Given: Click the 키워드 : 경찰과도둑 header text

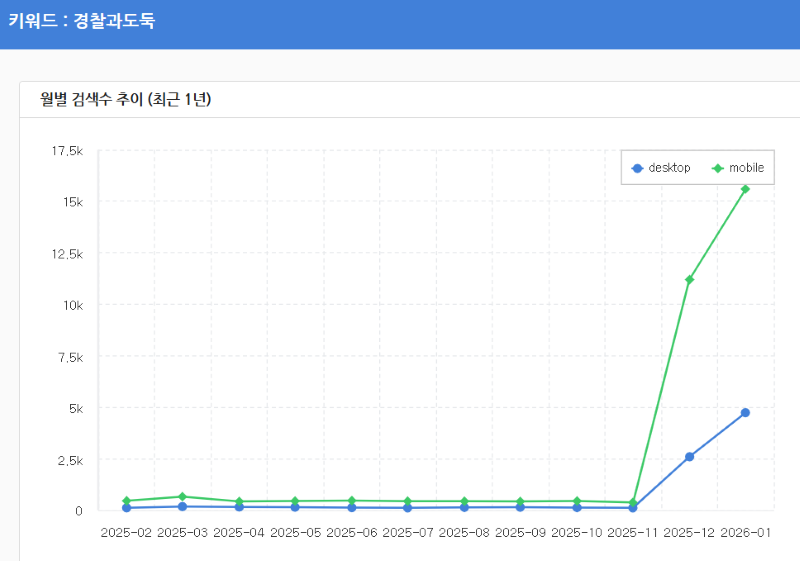Looking at the screenshot, I should [82, 21].
